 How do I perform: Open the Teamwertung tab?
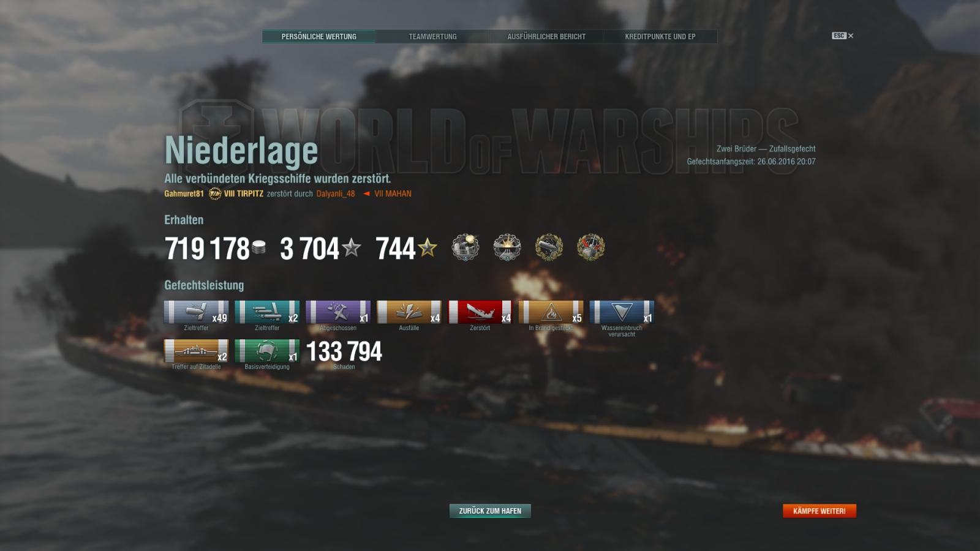(x=432, y=37)
